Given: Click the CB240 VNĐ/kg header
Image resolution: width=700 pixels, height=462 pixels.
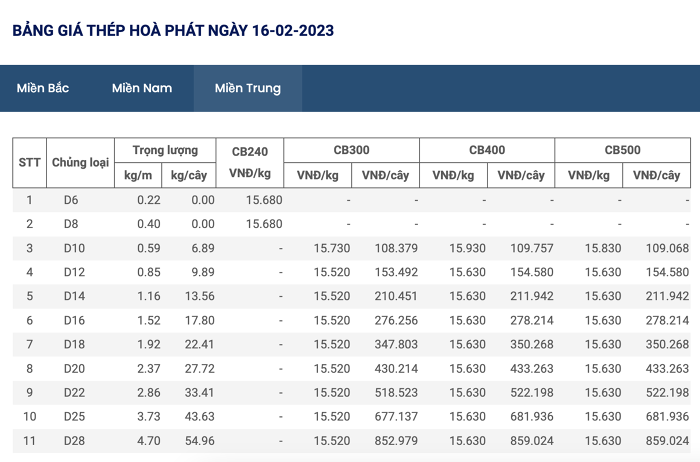Looking at the screenshot, I should [x=250, y=162].
